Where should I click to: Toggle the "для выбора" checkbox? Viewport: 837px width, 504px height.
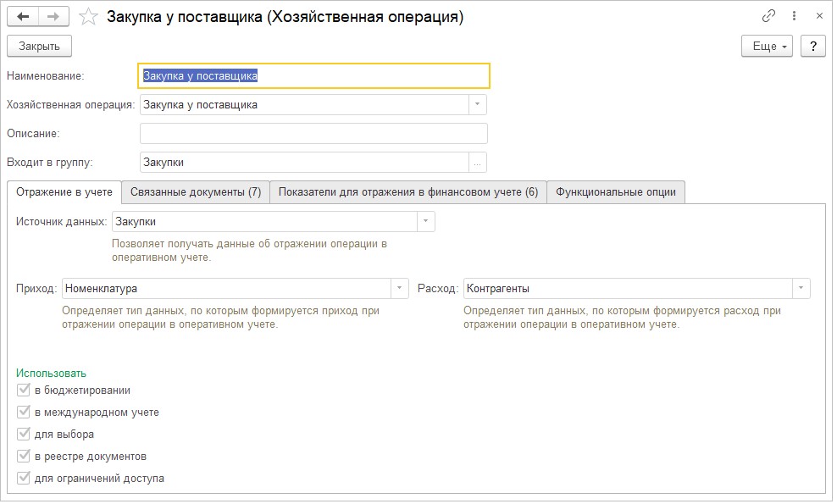[x=24, y=435]
